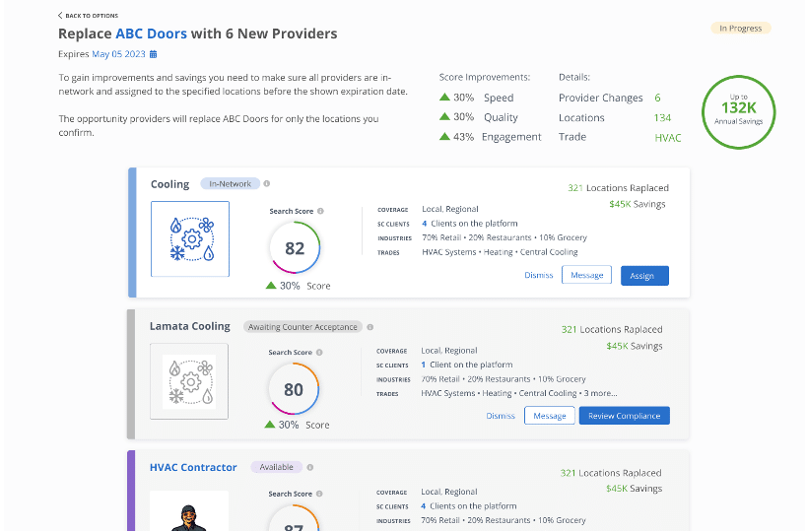Open the ABC Doors link in title
This screenshot has width=806, height=532.
click(151, 33)
